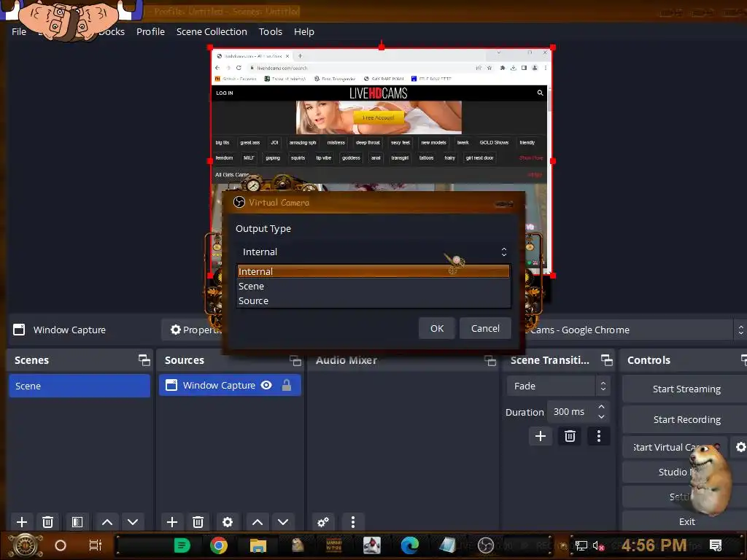This screenshot has width=747, height=560.
Task: Toggle Window Capture visibility eye icon
Action: click(x=266, y=385)
